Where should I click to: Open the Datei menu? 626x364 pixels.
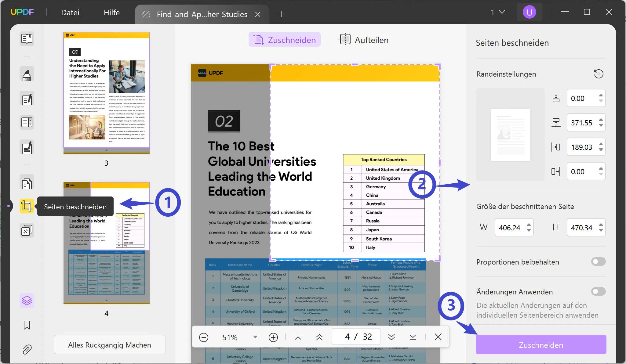pos(70,12)
